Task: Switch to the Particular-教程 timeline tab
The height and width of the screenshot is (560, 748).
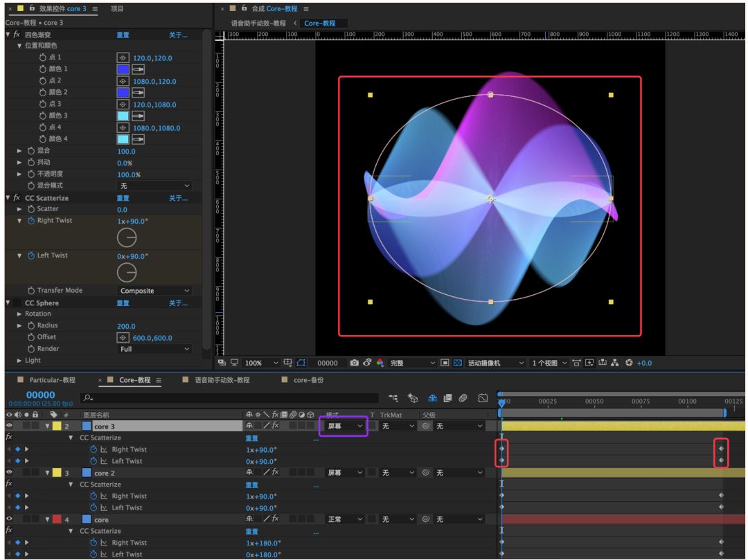Action: click(53, 380)
